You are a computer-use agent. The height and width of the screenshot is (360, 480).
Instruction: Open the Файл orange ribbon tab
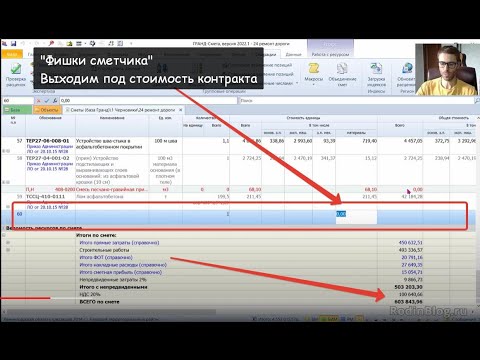pyautogui.click(x=12, y=54)
